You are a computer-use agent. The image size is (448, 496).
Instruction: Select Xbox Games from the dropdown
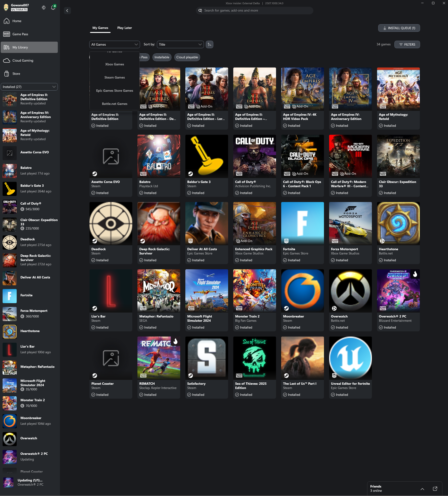click(x=114, y=64)
